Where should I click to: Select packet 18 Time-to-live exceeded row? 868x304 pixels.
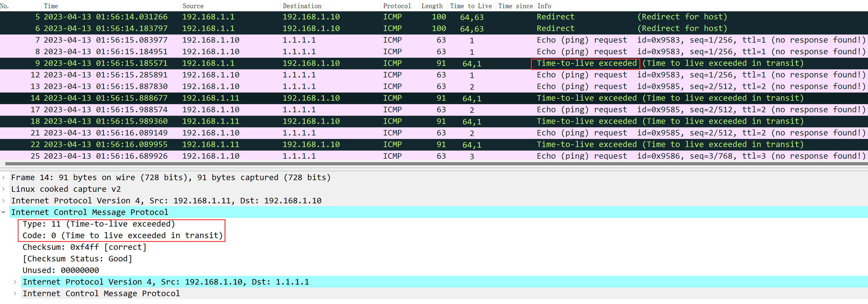click(x=434, y=121)
